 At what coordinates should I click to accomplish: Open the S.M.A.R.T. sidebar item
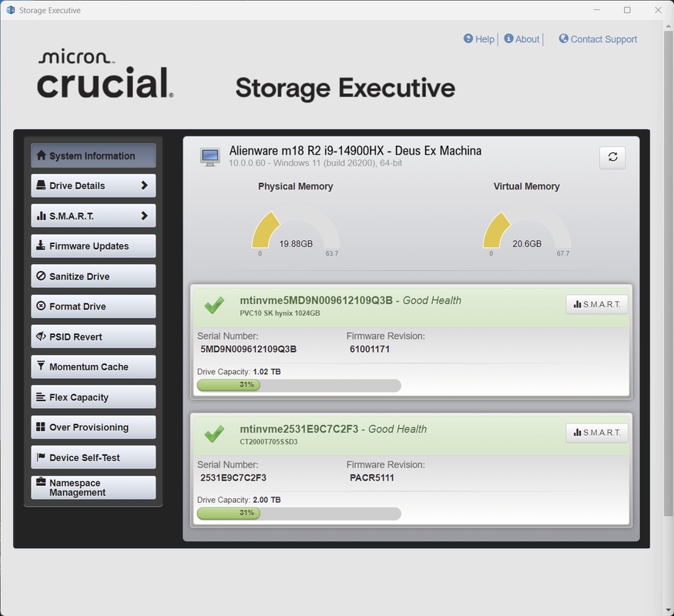[93, 216]
